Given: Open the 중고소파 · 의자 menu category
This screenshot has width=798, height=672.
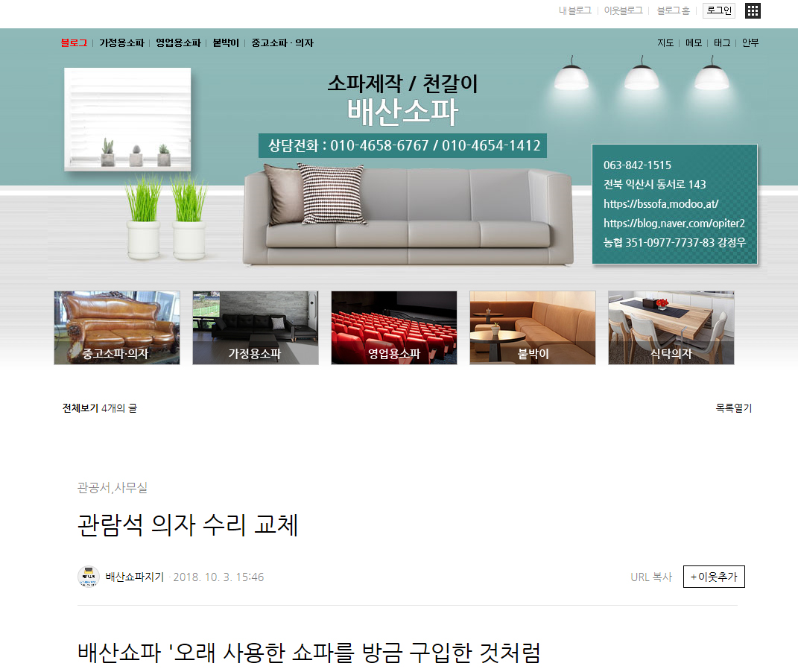Looking at the screenshot, I should pyautogui.click(x=282, y=43).
